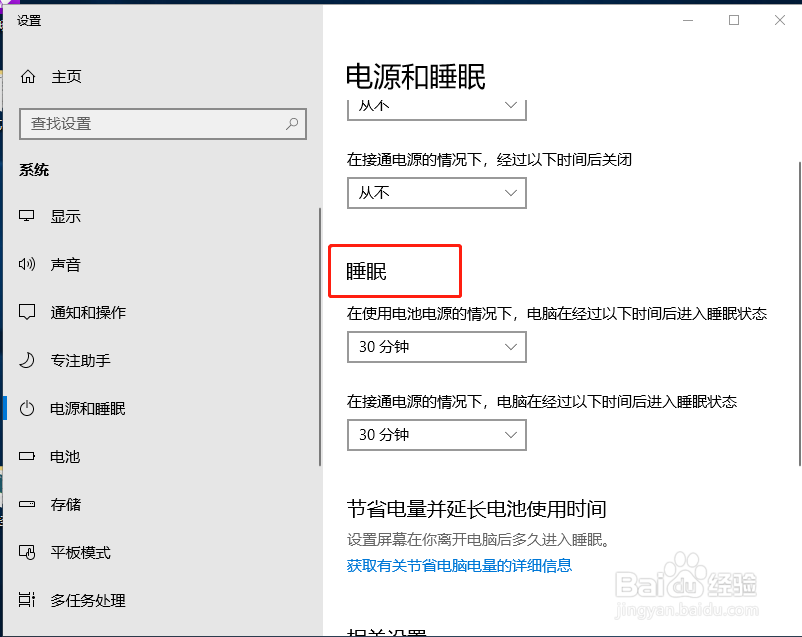The width and height of the screenshot is (802, 637).
Task: Select the 多任务处理 multitasking icon
Action: pos(27,600)
